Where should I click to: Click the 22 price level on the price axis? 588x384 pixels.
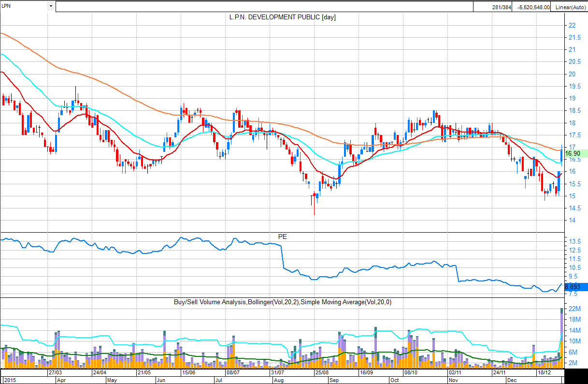click(572, 25)
